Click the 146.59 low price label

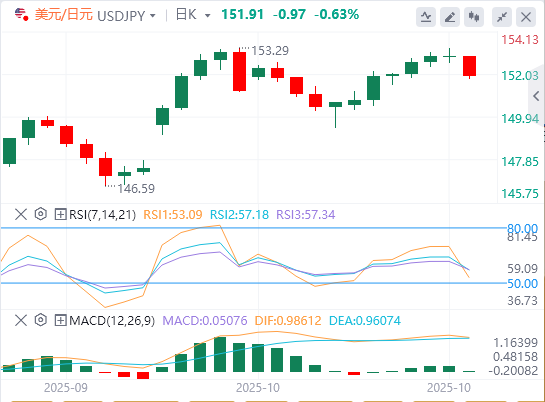[x=136, y=189]
